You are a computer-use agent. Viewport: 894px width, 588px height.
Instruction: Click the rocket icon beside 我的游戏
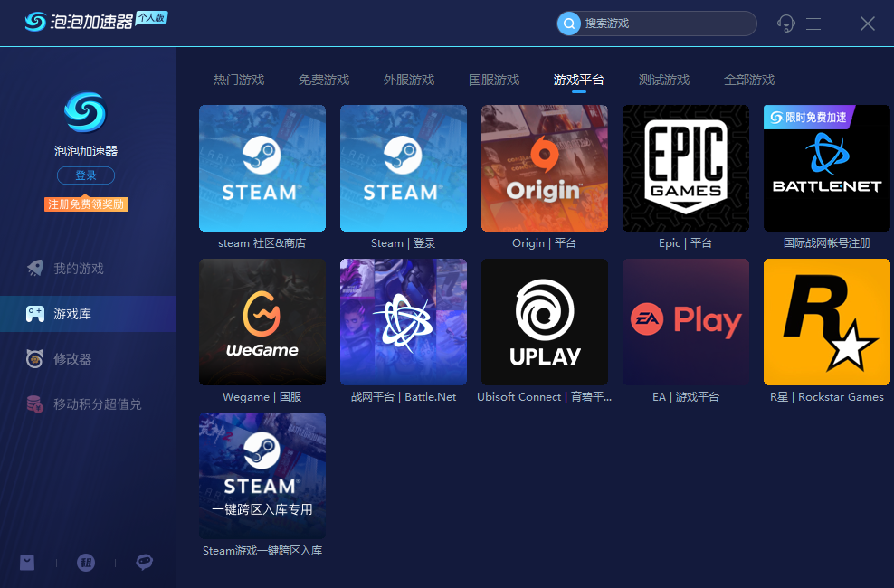tap(34, 268)
